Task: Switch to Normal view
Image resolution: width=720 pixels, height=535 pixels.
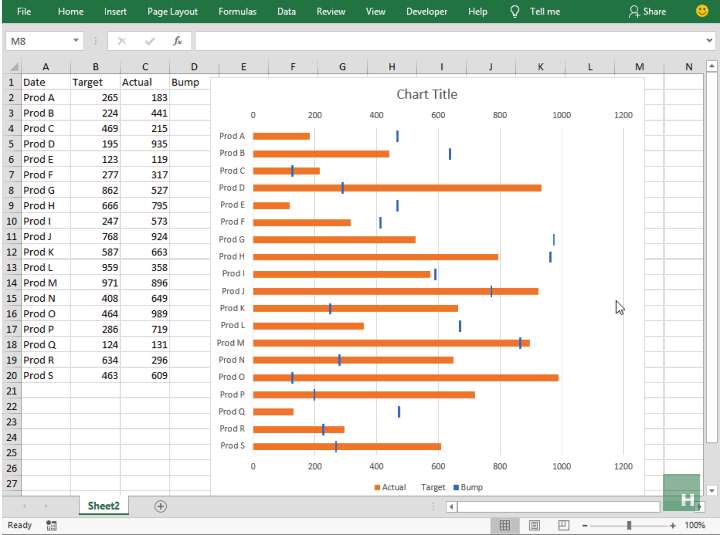Action: 505,525
